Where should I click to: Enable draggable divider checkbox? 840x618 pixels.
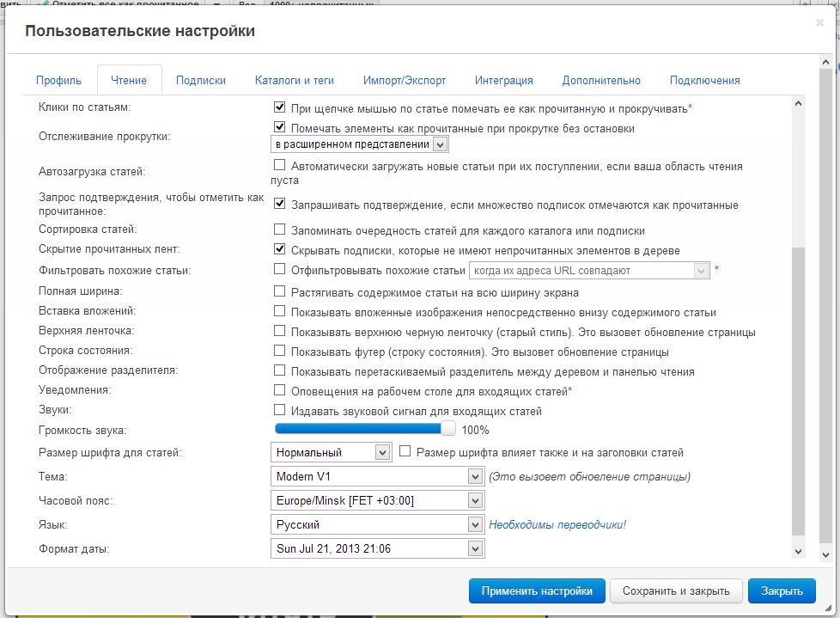click(280, 370)
